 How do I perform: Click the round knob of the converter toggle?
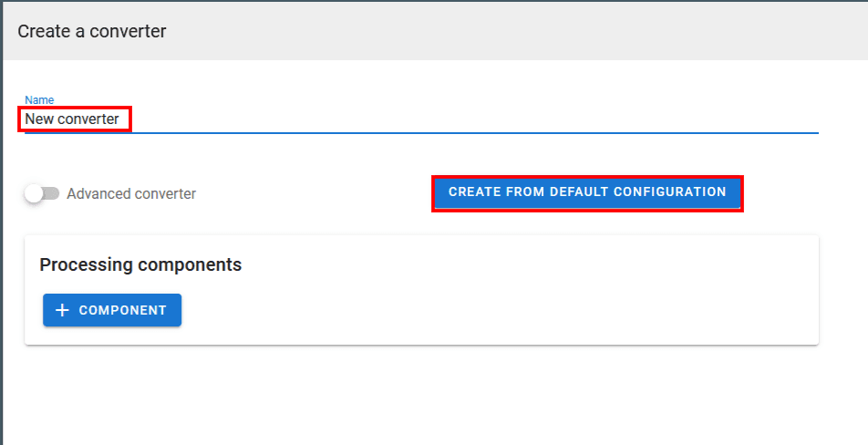click(x=35, y=193)
